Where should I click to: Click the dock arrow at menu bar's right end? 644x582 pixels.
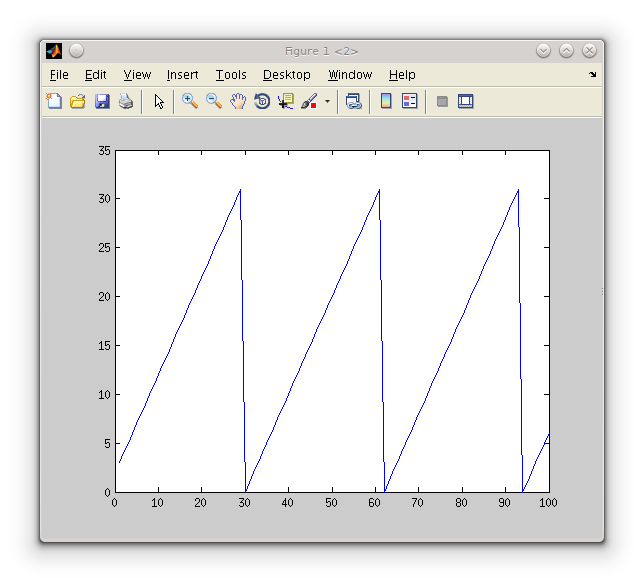592,75
